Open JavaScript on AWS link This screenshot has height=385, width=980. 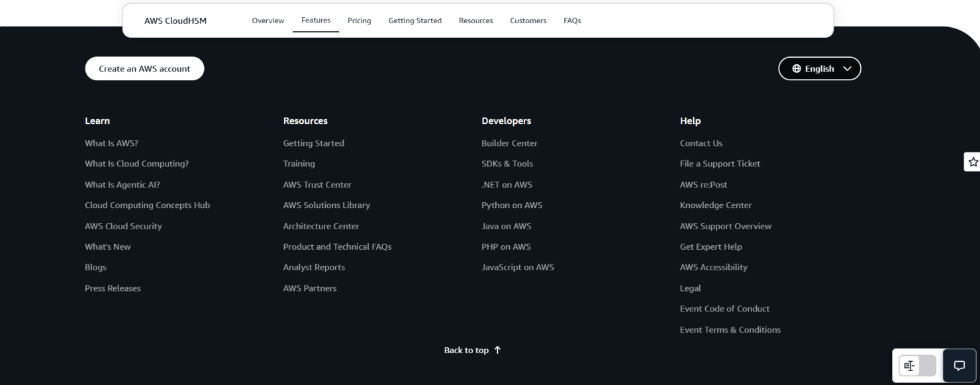pyautogui.click(x=518, y=267)
